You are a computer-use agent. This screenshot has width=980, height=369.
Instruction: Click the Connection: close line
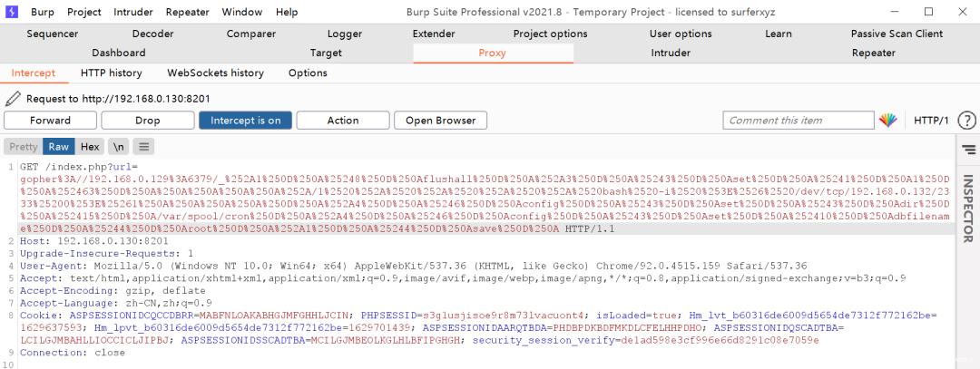pos(73,353)
